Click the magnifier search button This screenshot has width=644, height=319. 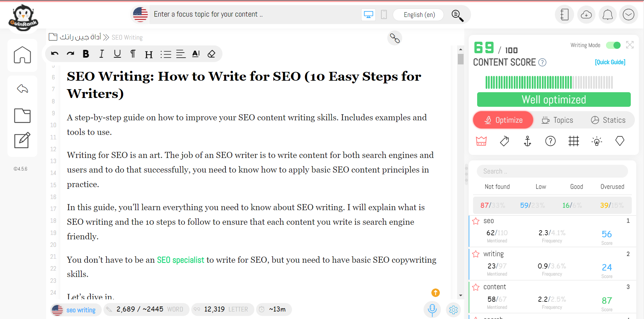[457, 15]
